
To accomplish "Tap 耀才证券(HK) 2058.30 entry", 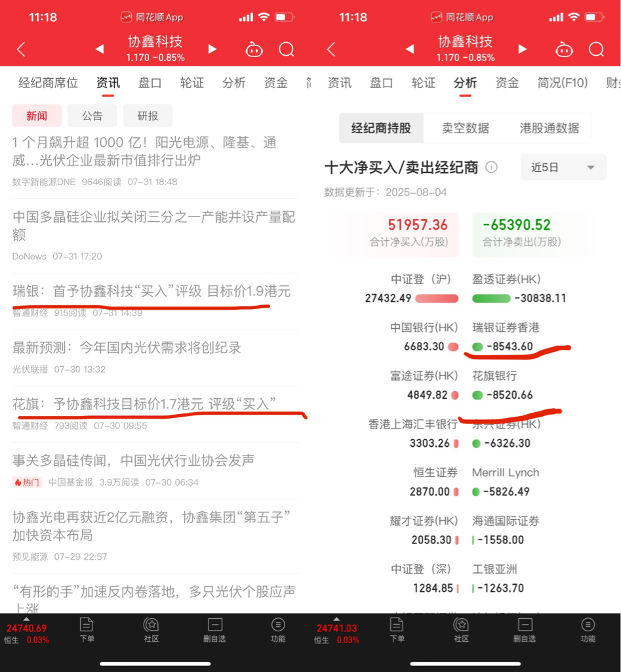I will tap(424, 530).
